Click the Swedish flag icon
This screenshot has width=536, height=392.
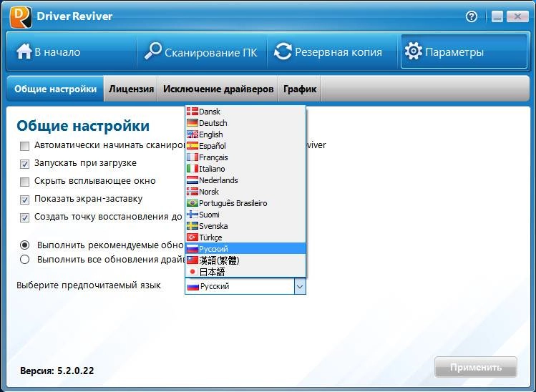click(x=193, y=225)
